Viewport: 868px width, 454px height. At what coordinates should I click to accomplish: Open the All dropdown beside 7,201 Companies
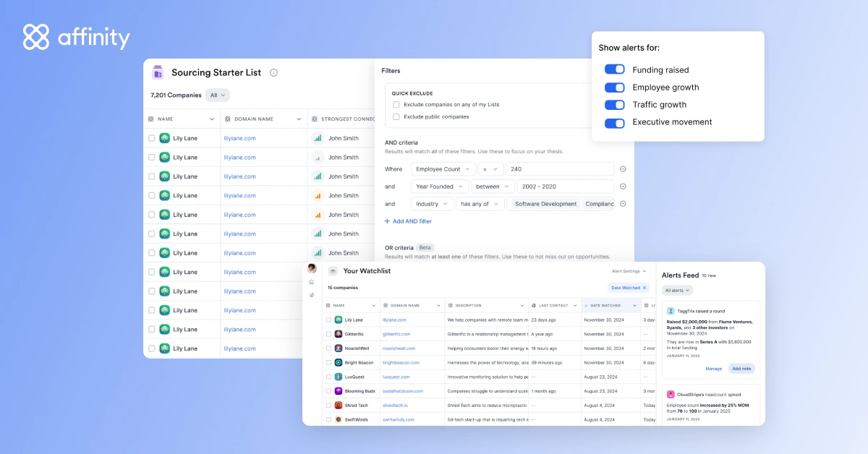[218, 95]
